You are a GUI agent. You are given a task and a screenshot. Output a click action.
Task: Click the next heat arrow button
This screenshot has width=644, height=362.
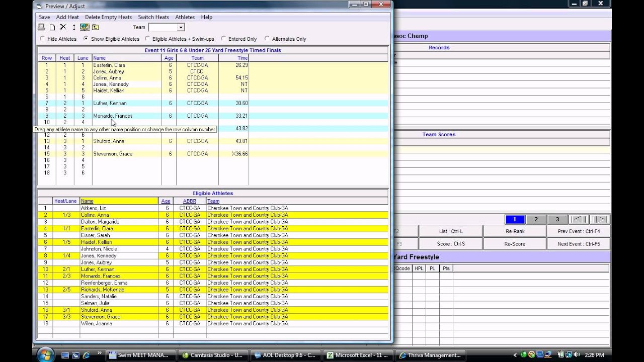coord(599,219)
